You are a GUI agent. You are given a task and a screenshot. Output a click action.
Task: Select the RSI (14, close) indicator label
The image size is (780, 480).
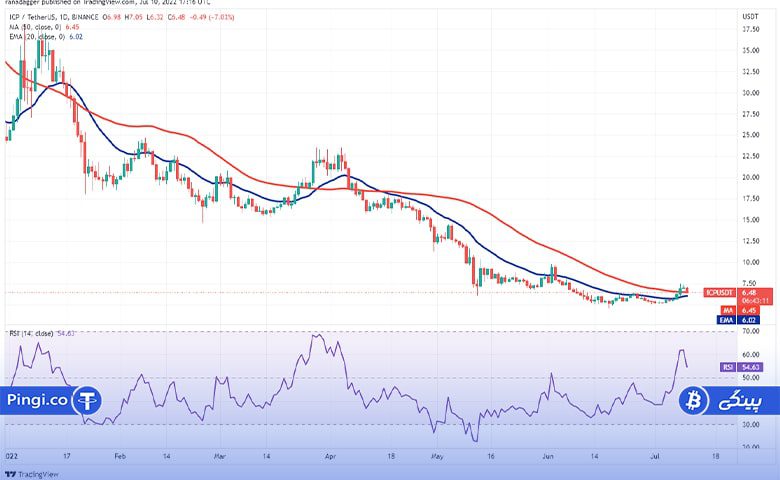(31, 333)
